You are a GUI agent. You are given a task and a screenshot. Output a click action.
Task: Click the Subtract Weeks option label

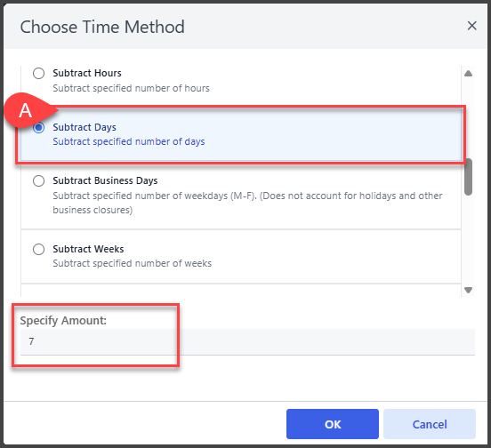[88, 249]
